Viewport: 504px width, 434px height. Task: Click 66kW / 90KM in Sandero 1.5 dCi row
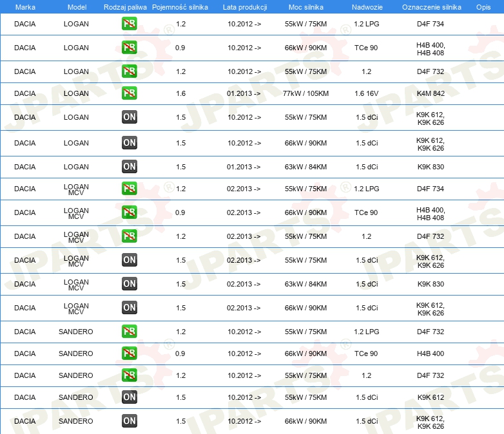pyautogui.click(x=305, y=421)
